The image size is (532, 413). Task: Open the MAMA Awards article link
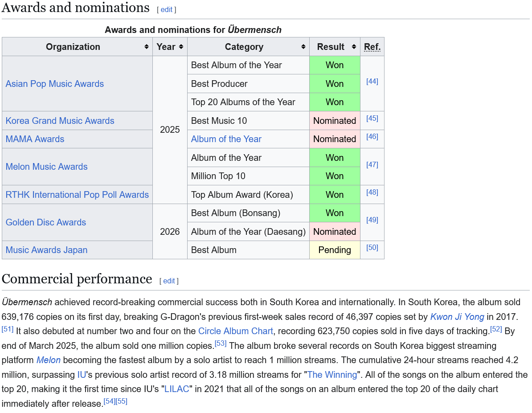[x=35, y=139]
